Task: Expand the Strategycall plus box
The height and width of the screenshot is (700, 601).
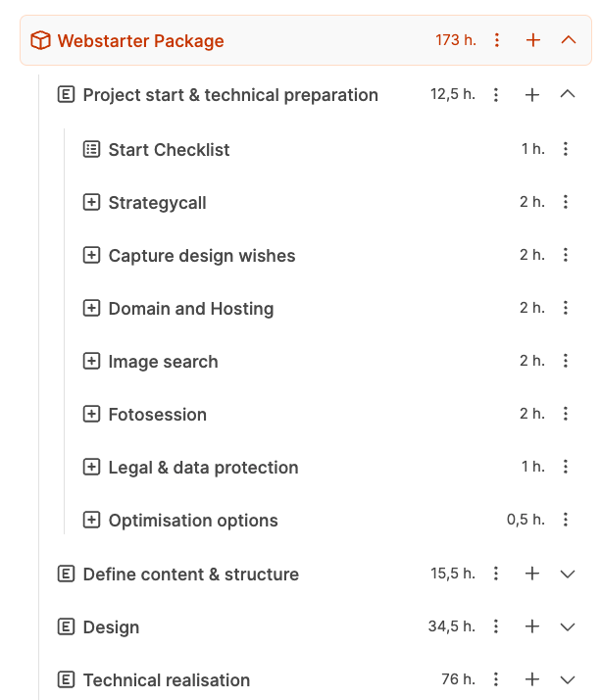Action: 91,202
